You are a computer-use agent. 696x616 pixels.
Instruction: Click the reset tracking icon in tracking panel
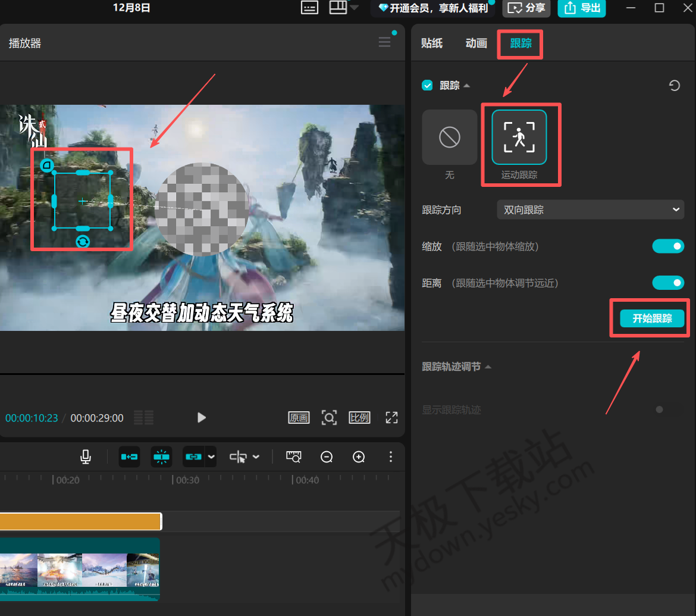pos(674,85)
